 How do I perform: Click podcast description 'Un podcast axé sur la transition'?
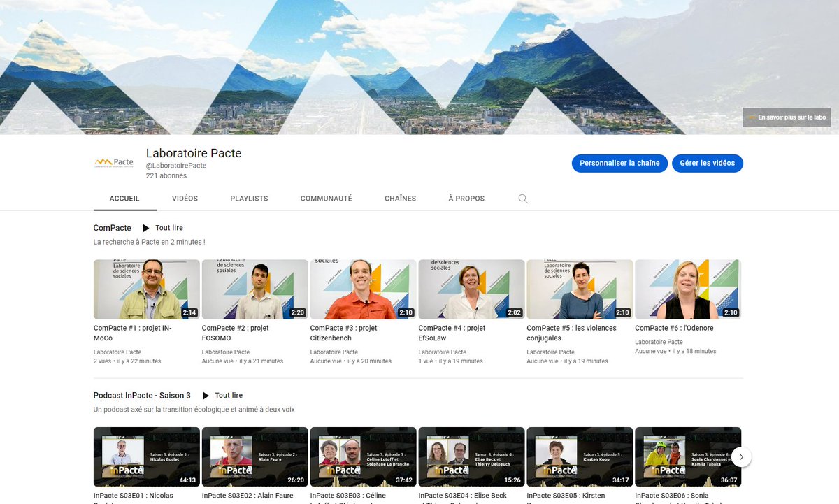194,410
